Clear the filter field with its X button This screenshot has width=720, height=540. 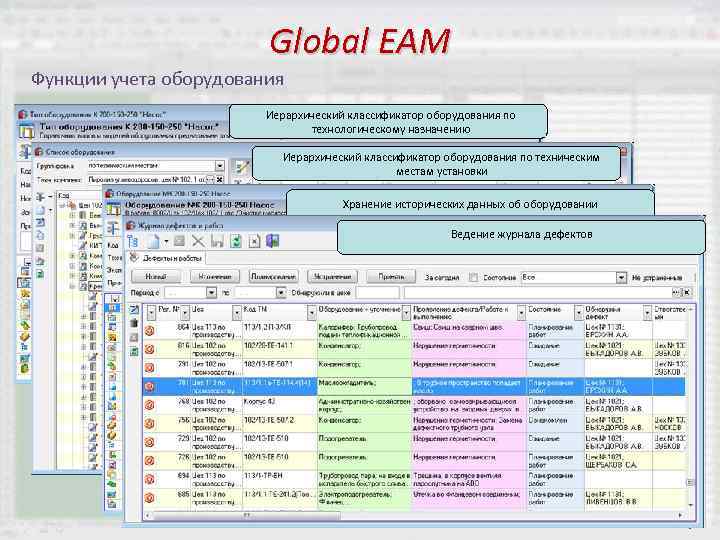tap(686, 292)
